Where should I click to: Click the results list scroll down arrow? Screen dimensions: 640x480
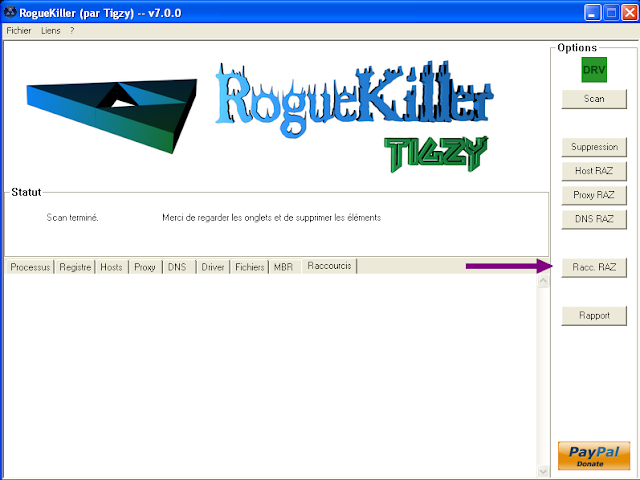[x=543, y=471]
